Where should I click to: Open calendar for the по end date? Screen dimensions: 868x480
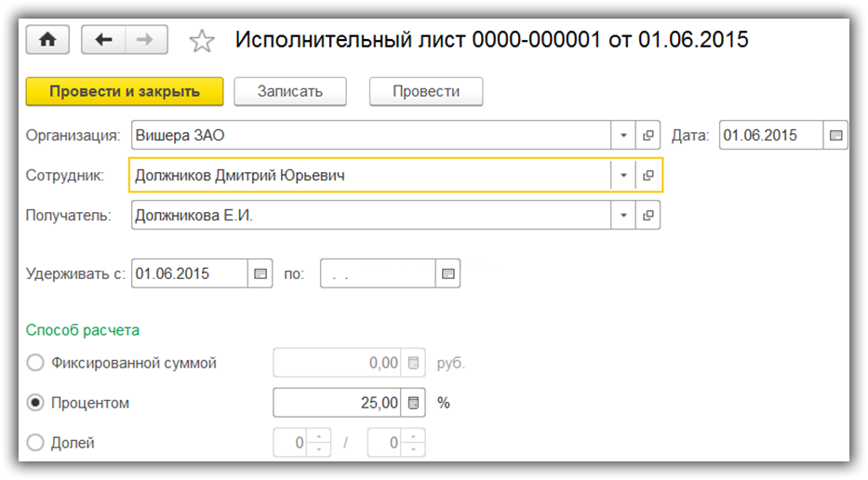click(x=447, y=273)
